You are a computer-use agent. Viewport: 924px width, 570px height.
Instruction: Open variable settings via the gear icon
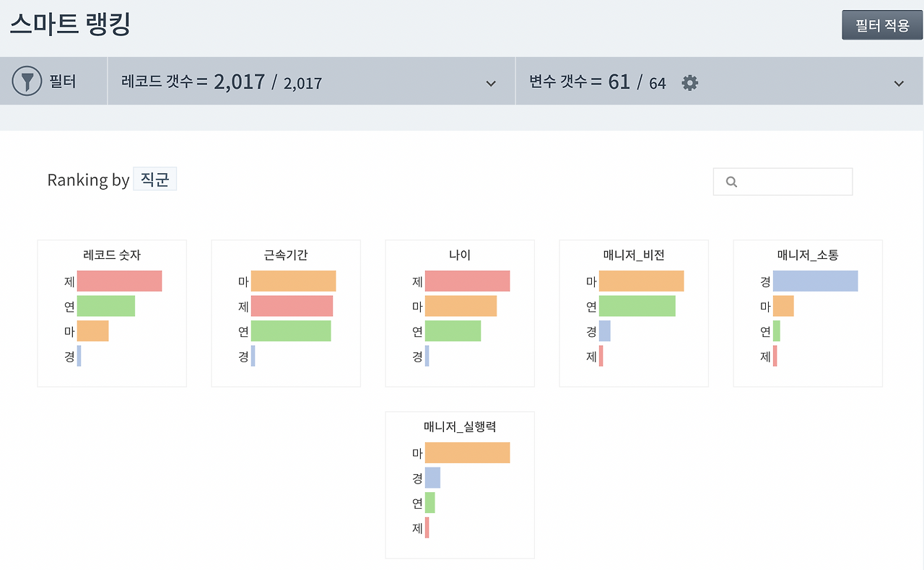point(689,82)
